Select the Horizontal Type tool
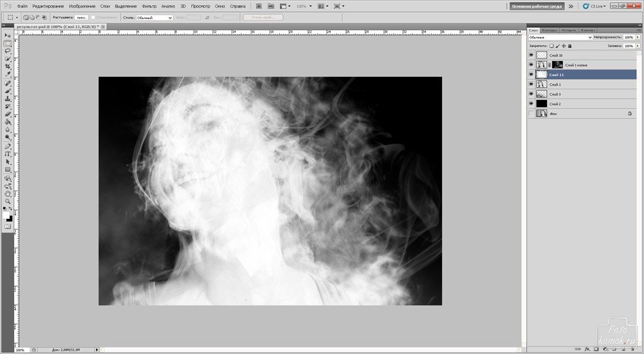644x354 pixels. [x=8, y=154]
